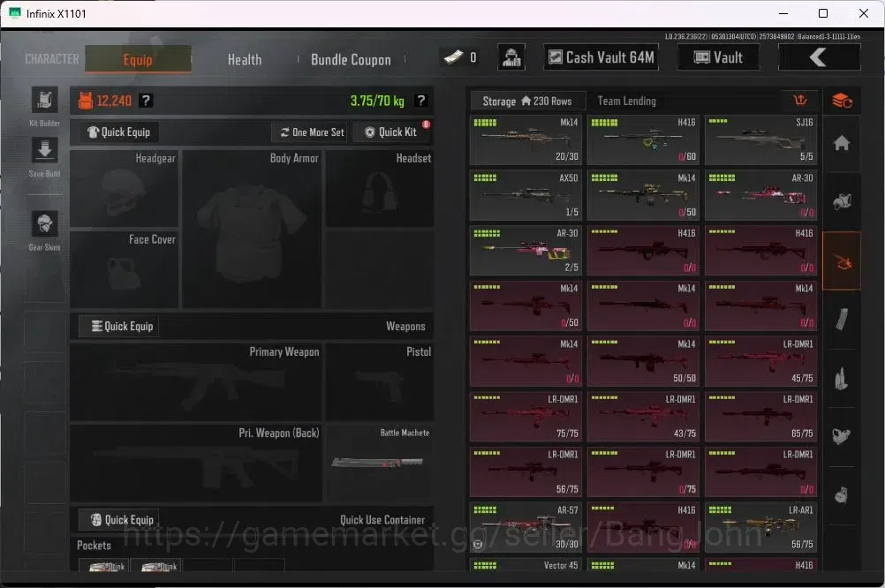The height and width of the screenshot is (588, 885).
Task: Click the stacked layers auto-organize icon
Action: [x=842, y=101]
